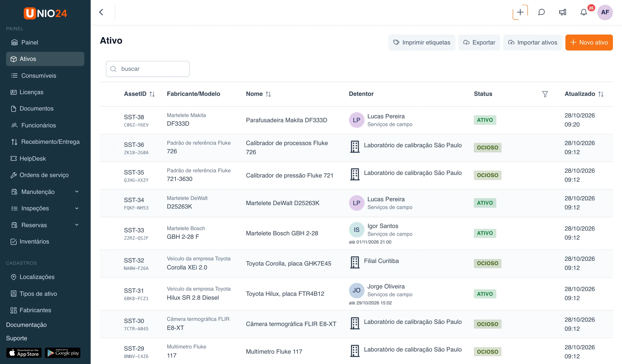The height and width of the screenshot is (364, 622).
Task: Click the IS avatar for Igor Santos
Action: point(356,230)
